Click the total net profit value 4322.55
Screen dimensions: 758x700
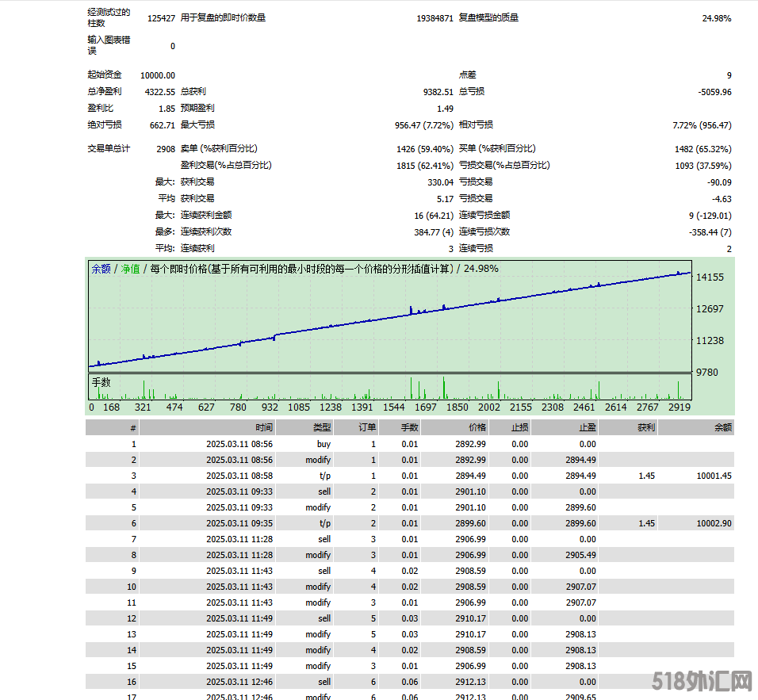tap(159, 92)
